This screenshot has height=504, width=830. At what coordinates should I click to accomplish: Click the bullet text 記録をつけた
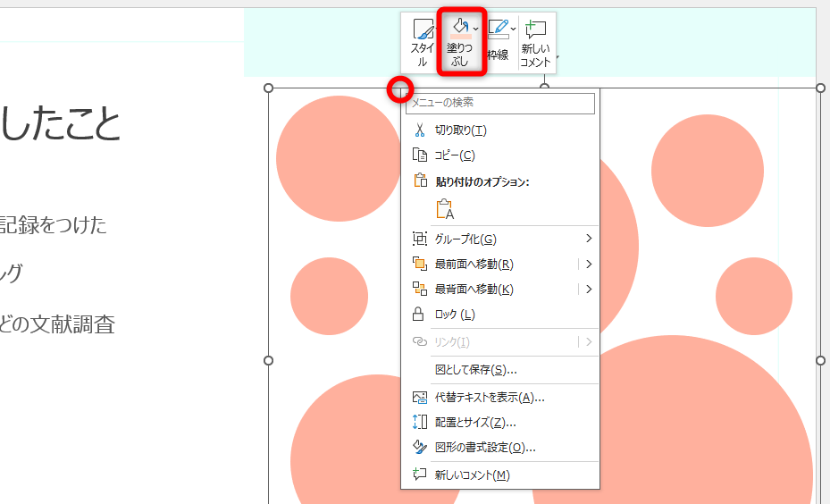[x=53, y=225]
